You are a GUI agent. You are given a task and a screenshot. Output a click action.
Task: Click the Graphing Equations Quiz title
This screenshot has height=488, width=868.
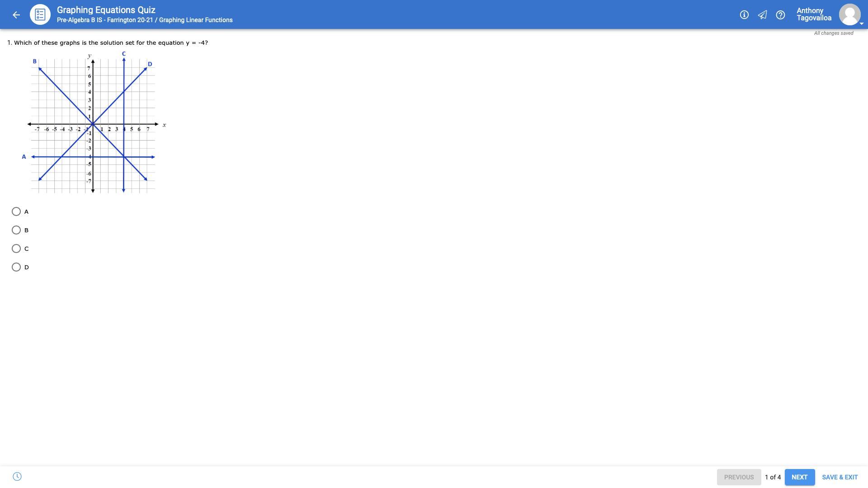point(106,10)
